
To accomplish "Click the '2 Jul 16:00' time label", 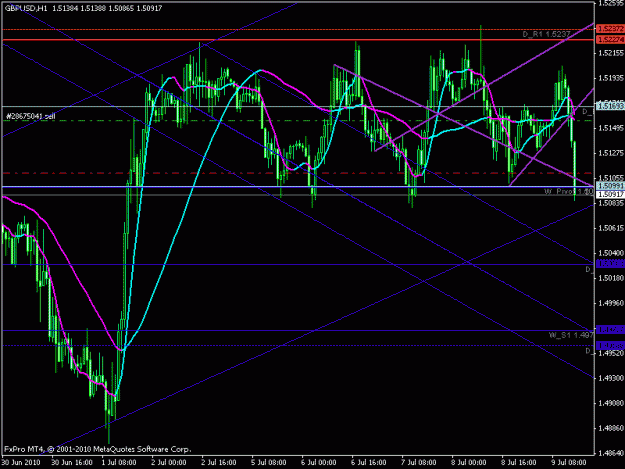I will [219, 462].
